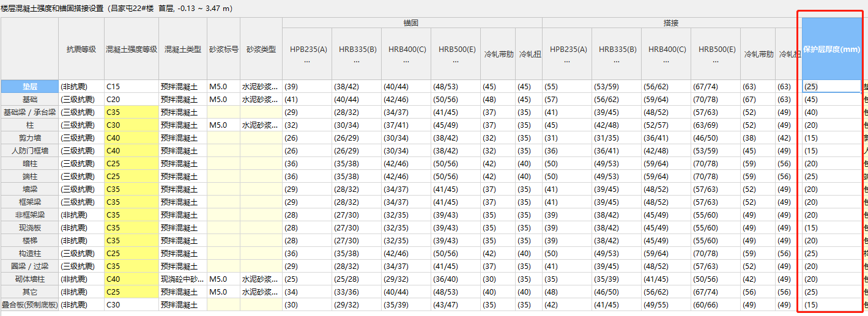Click the 锚固 group header
This screenshot has width=868, height=316.
(412, 23)
